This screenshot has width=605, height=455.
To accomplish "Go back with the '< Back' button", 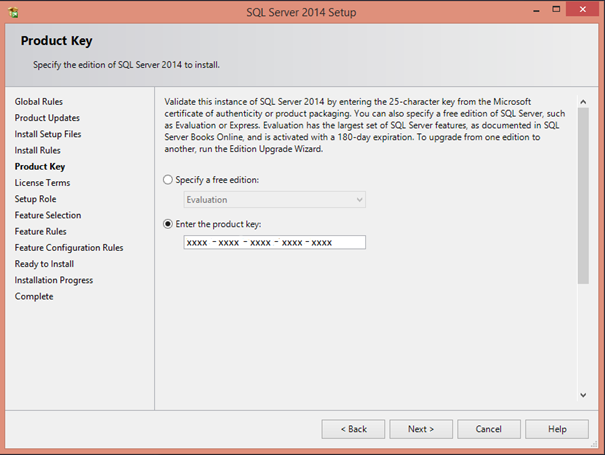I will coord(353,429).
